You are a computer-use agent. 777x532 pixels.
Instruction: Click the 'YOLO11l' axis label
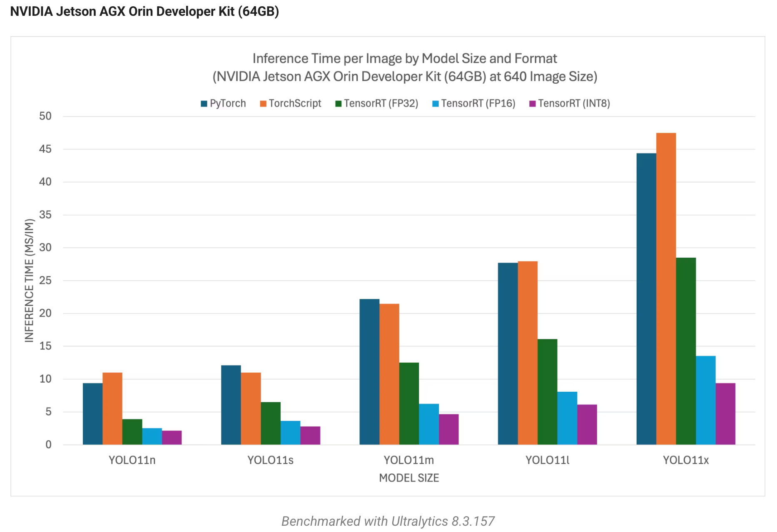(547, 460)
